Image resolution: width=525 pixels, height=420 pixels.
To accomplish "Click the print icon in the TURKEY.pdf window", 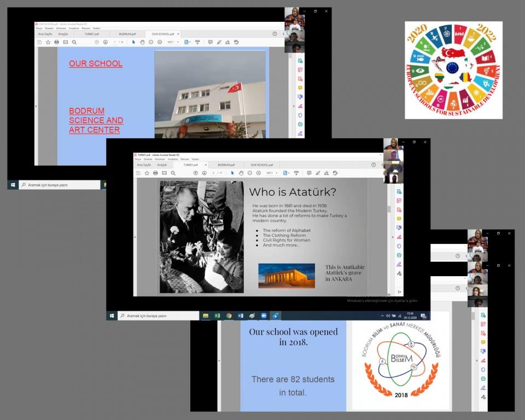I will 155,173.
